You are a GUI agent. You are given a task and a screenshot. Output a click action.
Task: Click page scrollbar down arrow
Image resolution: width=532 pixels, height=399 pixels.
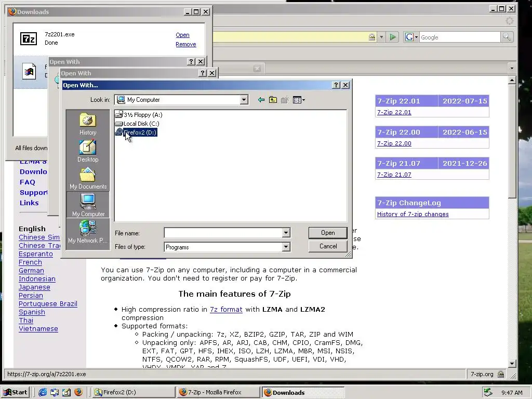pyautogui.click(x=512, y=363)
